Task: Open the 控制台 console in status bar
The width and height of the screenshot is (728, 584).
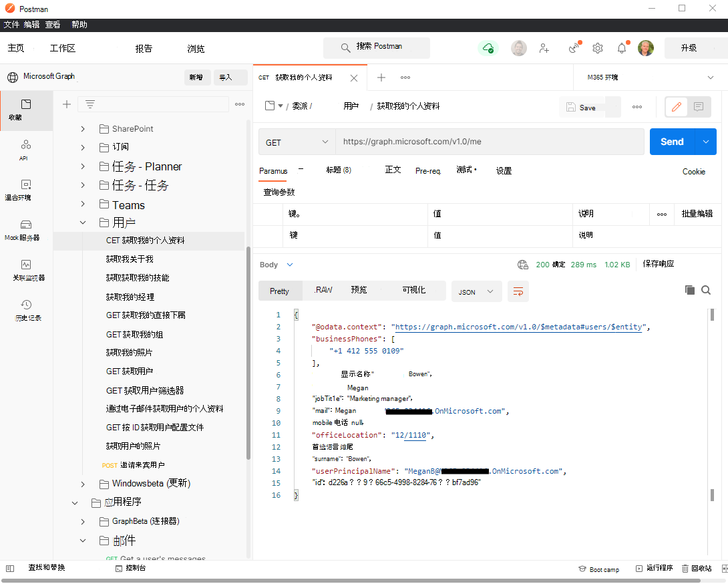Action: point(130,568)
